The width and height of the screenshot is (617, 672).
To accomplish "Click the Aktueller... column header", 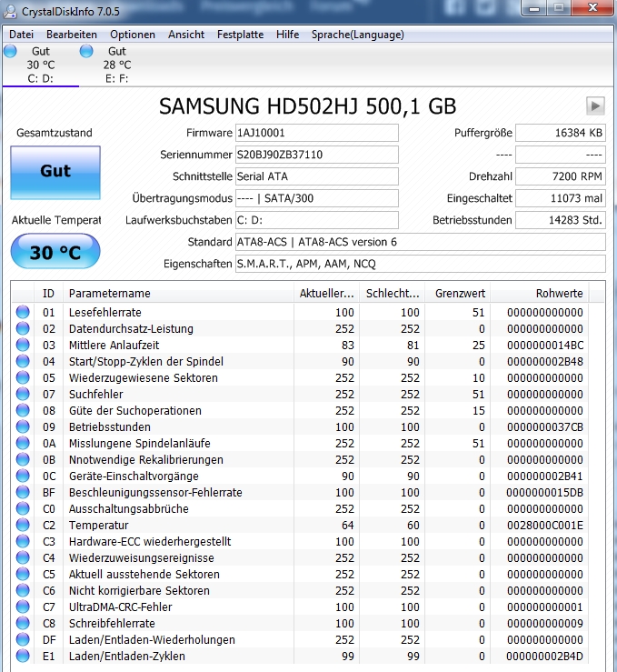I will (x=327, y=293).
